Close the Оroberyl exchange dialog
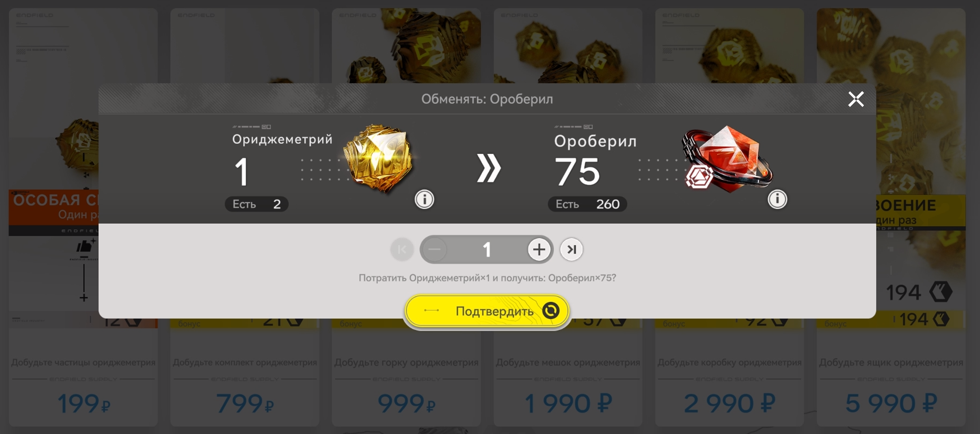980x434 pixels. click(x=856, y=99)
